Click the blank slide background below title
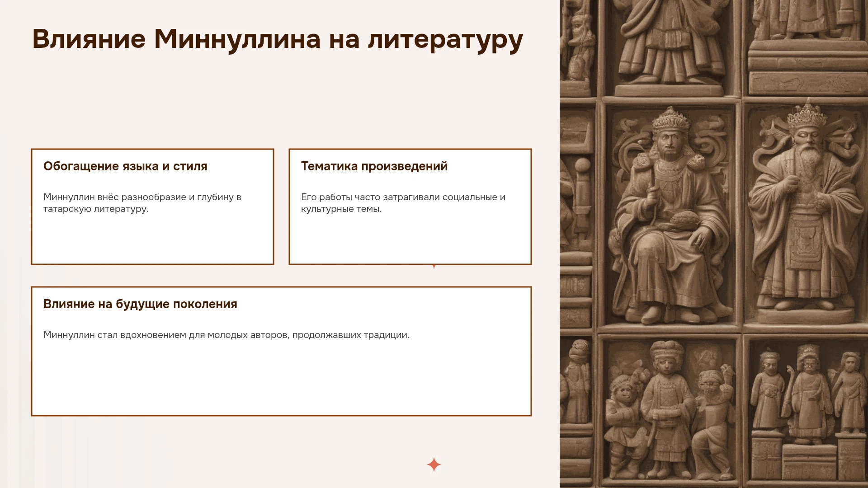 tap(280, 104)
